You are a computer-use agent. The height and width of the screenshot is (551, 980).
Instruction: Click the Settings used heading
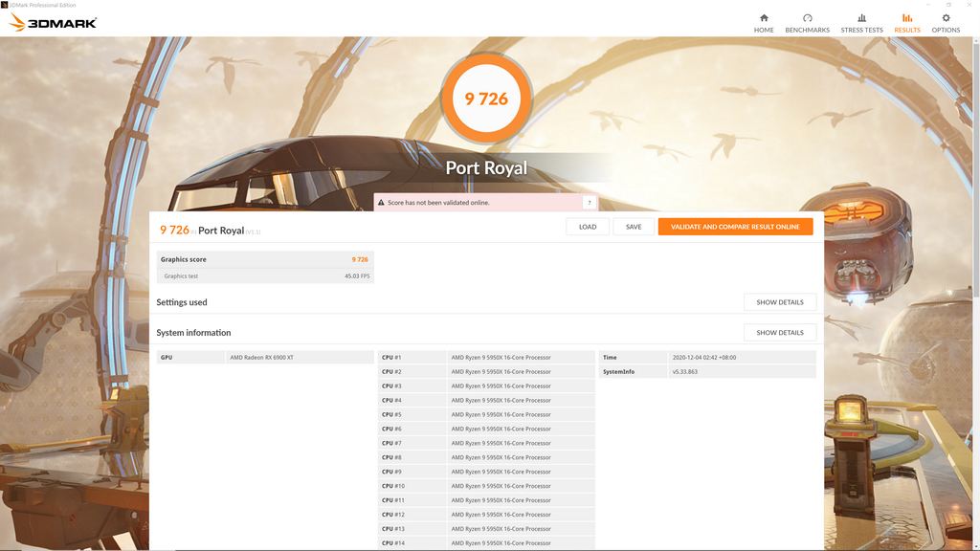181,302
